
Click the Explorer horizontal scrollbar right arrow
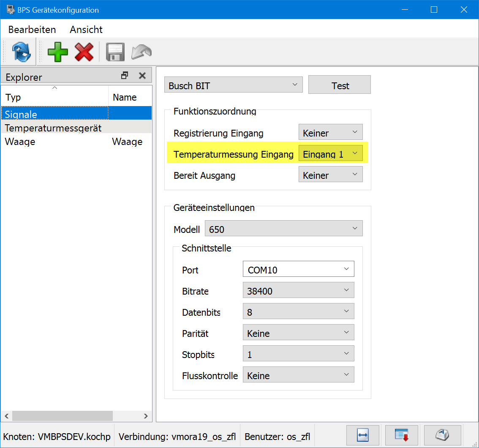[x=145, y=416]
